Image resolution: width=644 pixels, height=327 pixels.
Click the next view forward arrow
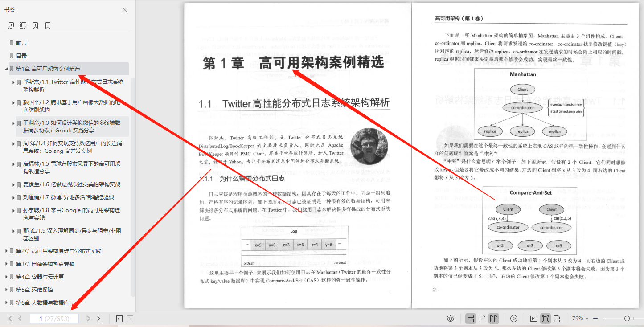pyautogui.click(x=130, y=319)
